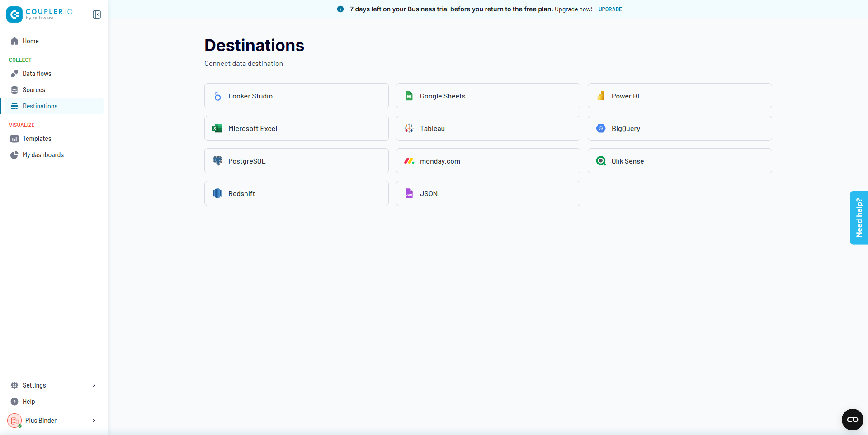The width and height of the screenshot is (868, 435).
Task: Click the Qlik Sense logo icon
Action: (601, 161)
